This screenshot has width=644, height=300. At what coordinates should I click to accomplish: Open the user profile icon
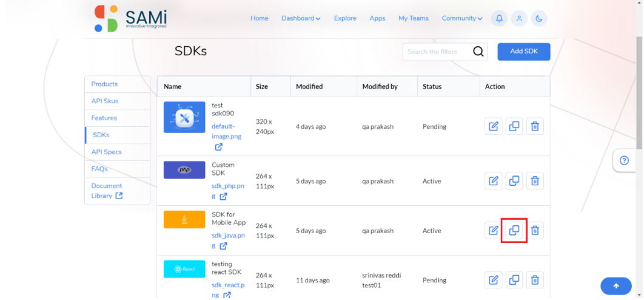[x=519, y=18]
